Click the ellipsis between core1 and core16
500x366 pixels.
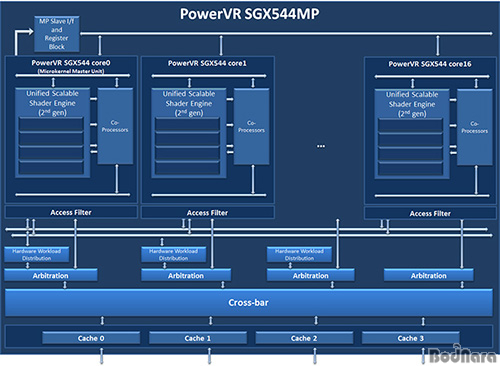coord(321,146)
